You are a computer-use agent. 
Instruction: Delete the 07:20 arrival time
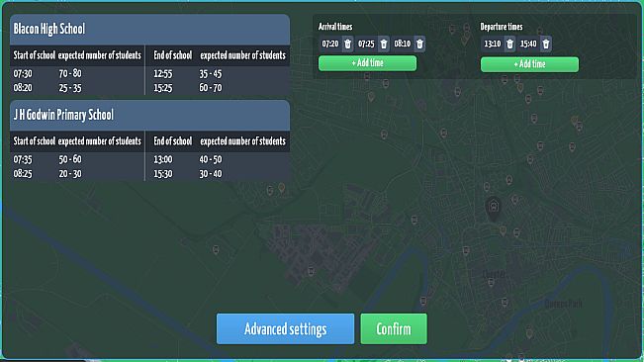pos(347,44)
